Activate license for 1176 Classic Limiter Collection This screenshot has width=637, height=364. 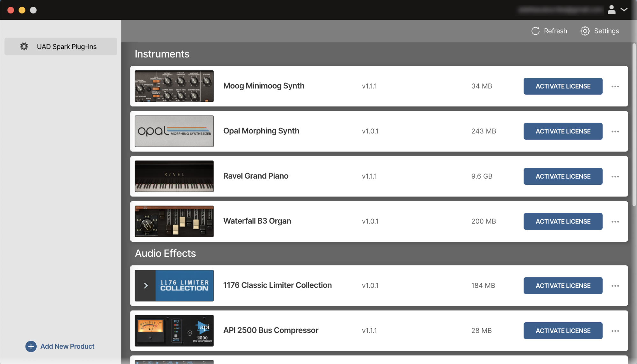(x=563, y=286)
